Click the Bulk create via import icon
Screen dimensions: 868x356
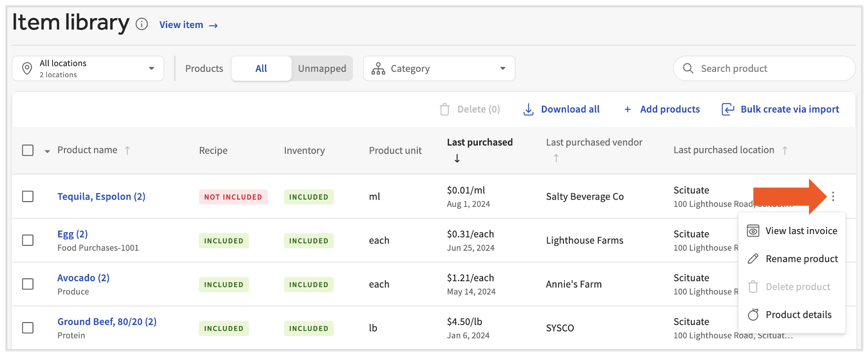tap(728, 109)
